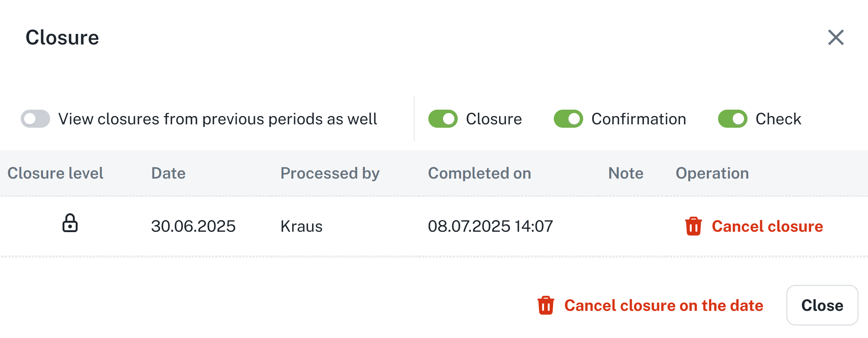The image size is (868, 338).
Task: Click Cancel closure link in the row
Action: coord(767,226)
